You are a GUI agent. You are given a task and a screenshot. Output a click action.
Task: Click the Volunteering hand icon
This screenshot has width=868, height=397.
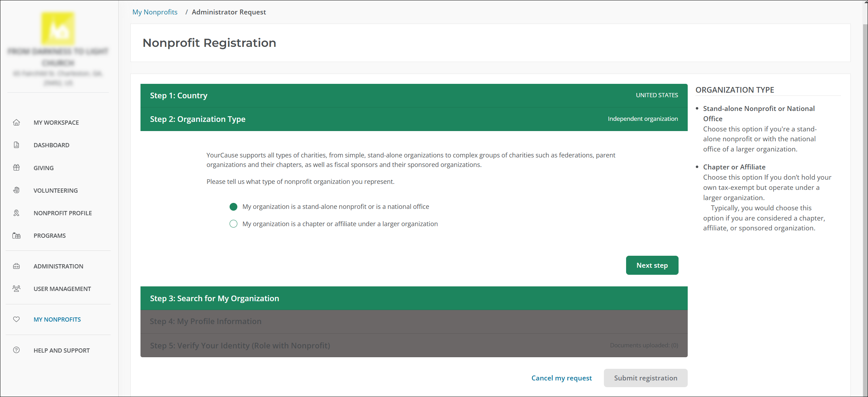coord(16,190)
